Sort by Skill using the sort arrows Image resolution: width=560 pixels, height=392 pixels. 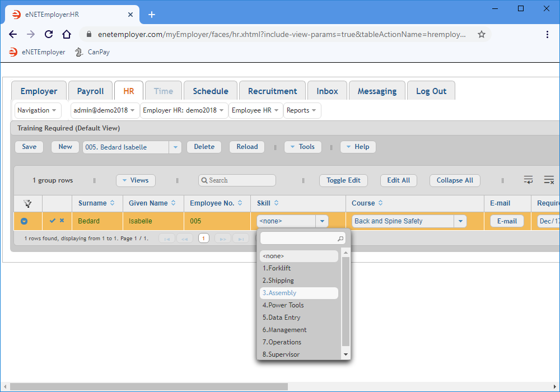pyautogui.click(x=277, y=203)
